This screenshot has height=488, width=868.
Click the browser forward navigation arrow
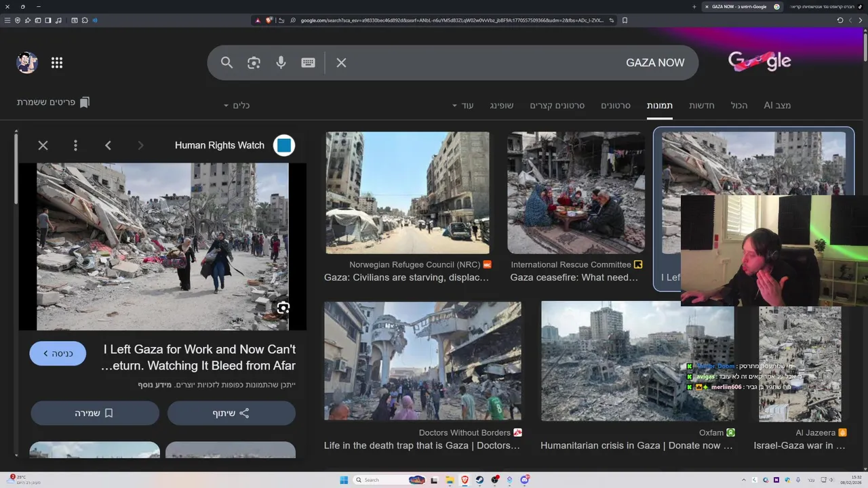[x=850, y=20]
